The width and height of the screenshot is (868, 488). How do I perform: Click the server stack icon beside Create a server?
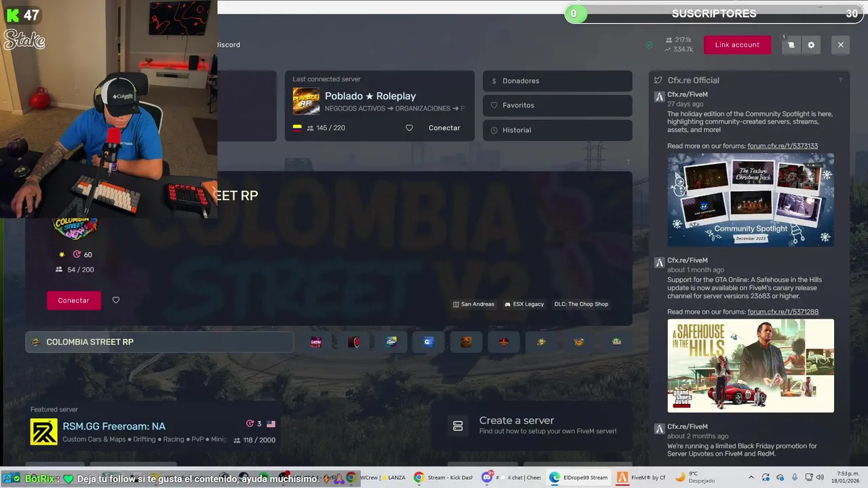pyautogui.click(x=458, y=426)
